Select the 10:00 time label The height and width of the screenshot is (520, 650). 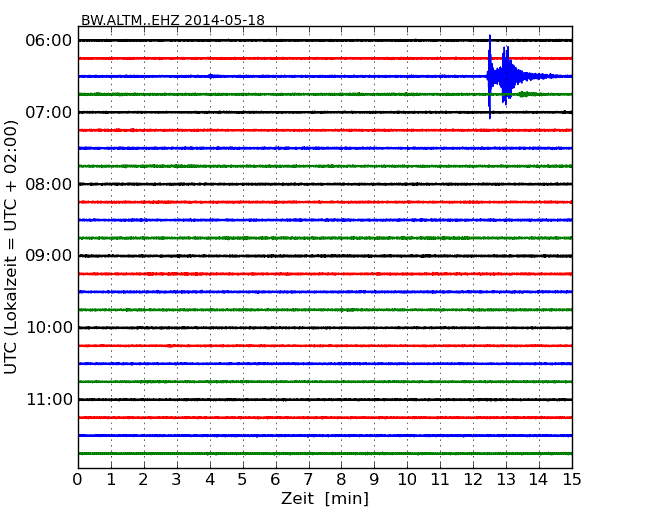click(49, 328)
